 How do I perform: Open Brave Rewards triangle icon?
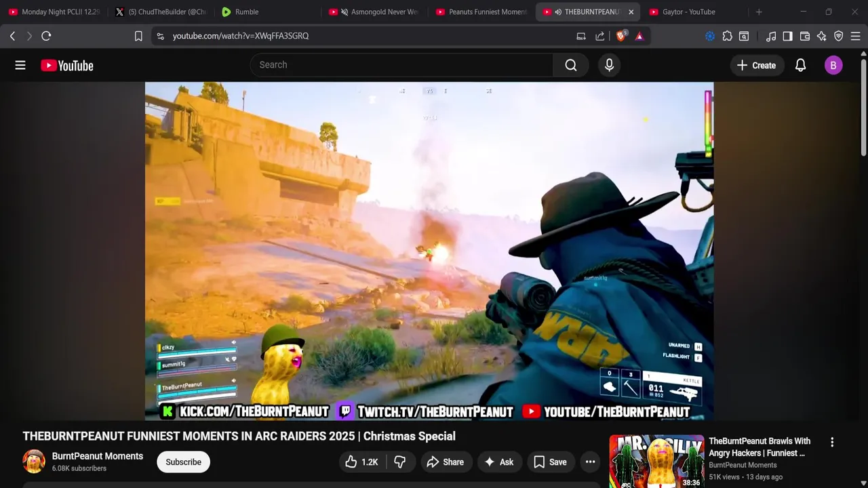point(639,36)
